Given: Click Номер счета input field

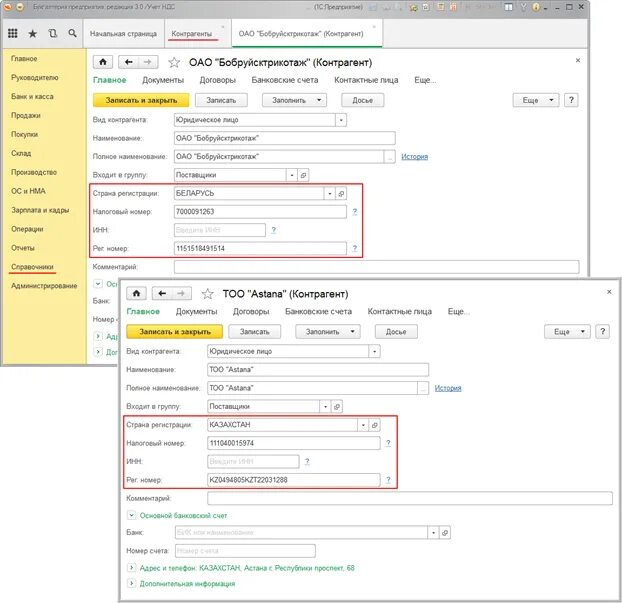Looking at the screenshot, I should pyautogui.click(x=245, y=551).
